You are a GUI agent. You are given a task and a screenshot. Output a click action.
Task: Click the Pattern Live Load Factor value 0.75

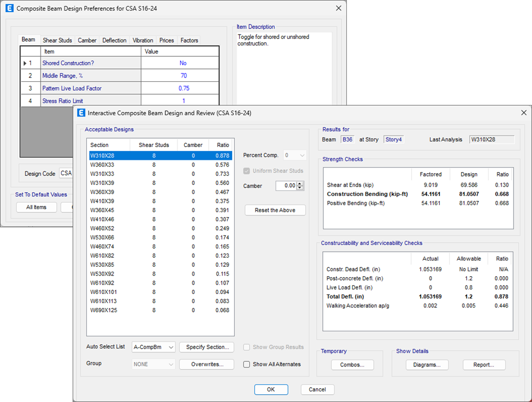point(180,89)
